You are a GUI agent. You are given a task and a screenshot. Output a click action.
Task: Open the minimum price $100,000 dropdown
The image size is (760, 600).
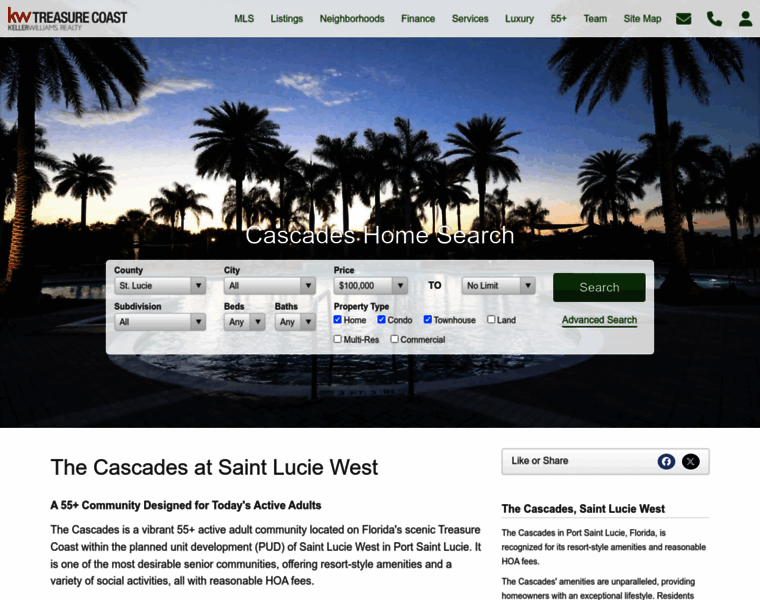click(370, 285)
